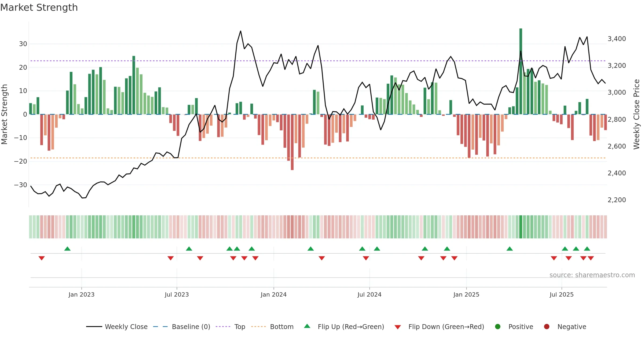Click the red Negative circle in legend
This screenshot has width=644, height=362.
tap(547, 327)
